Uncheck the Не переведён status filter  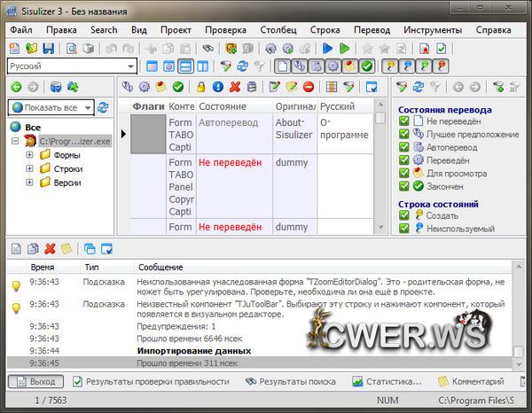403,121
